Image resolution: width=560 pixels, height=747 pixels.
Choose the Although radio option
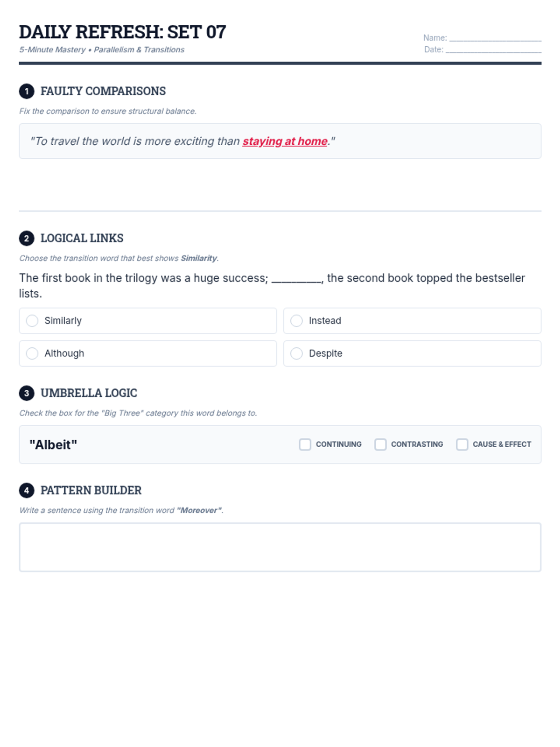coord(32,353)
